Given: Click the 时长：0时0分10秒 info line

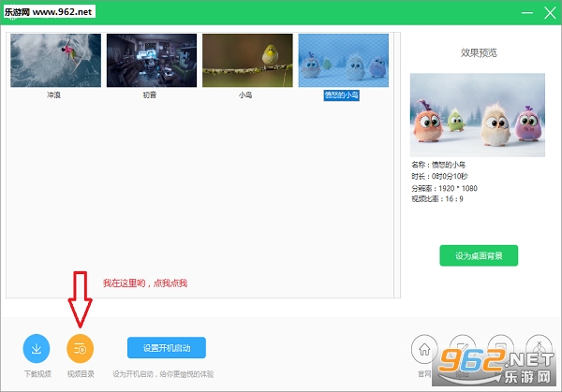Looking at the screenshot, I should [439, 176].
